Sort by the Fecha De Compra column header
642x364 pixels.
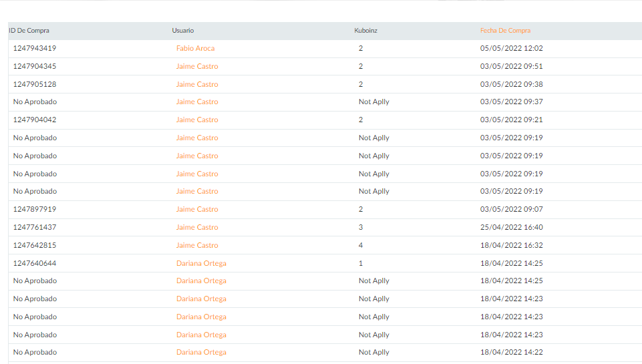click(x=505, y=31)
